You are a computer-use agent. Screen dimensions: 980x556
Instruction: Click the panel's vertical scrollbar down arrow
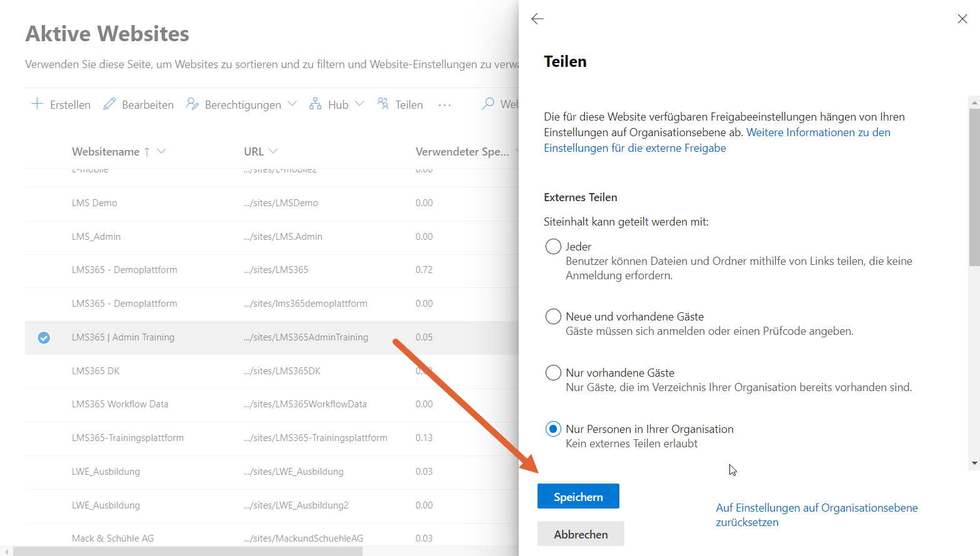974,464
